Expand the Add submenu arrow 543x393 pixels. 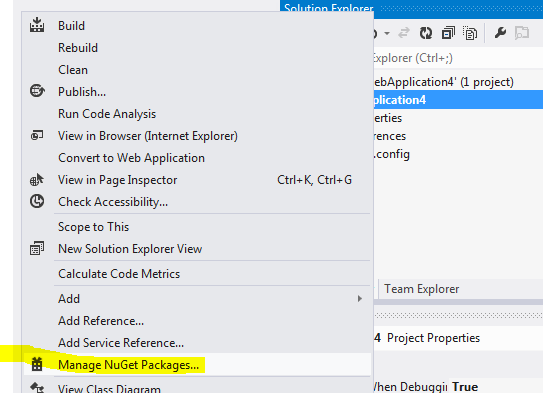pos(360,298)
